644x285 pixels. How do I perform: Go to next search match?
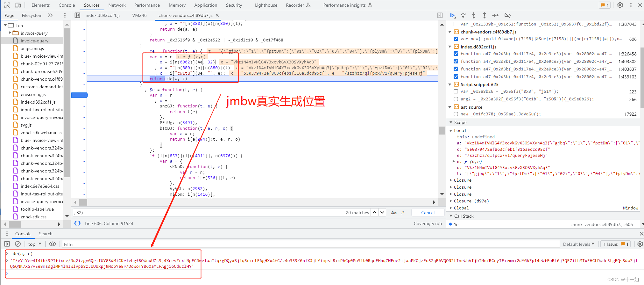382,212
